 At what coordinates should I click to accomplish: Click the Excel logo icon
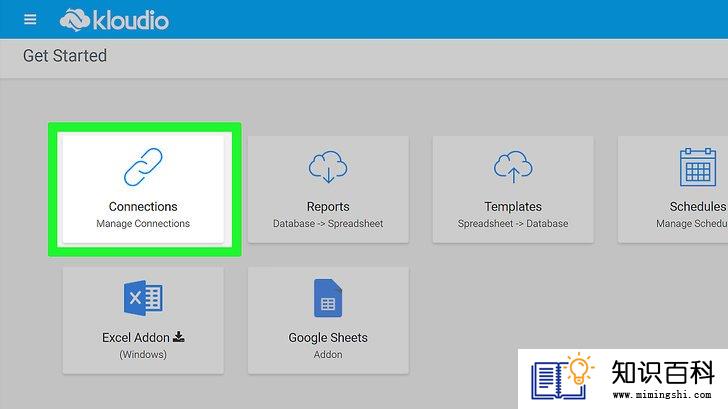click(x=143, y=298)
